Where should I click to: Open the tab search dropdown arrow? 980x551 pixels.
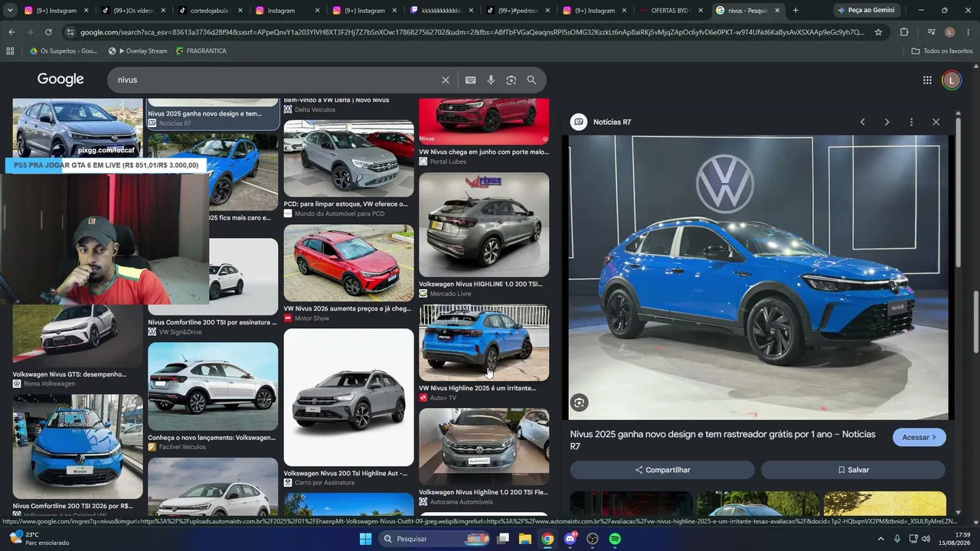tap(10, 11)
